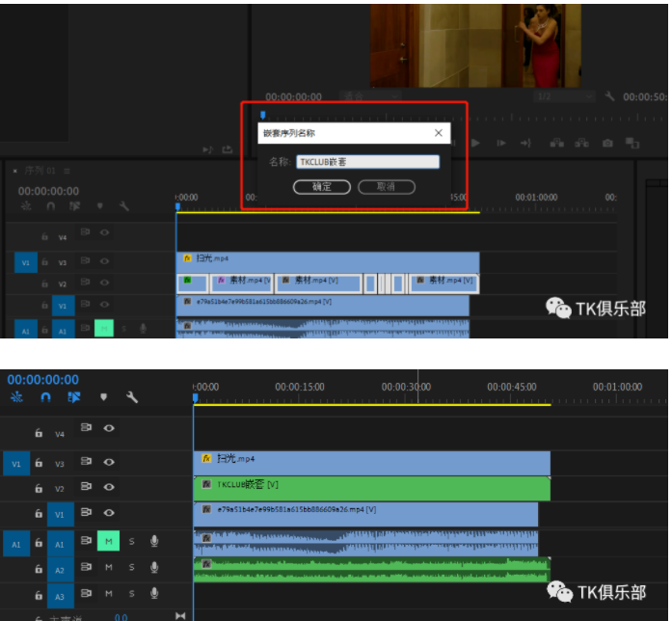The image size is (672, 621).
Task: Lock track V4 in the lower timeline
Action: [x=39, y=433]
